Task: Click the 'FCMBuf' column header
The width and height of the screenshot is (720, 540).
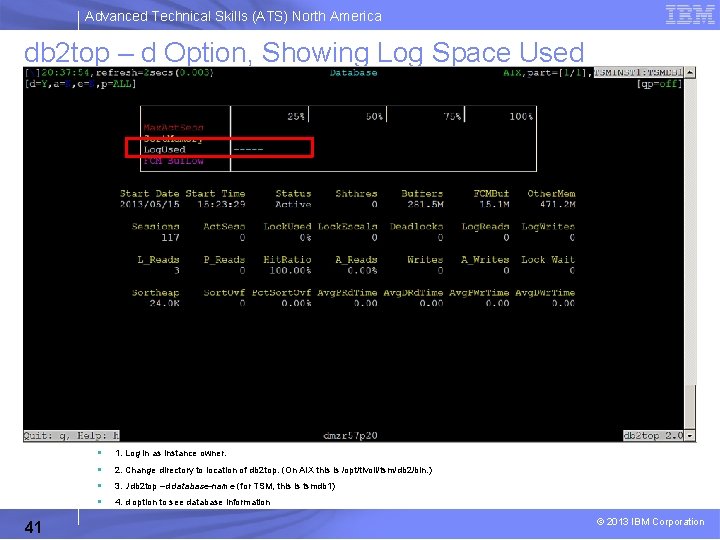Action: (x=491, y=193)
